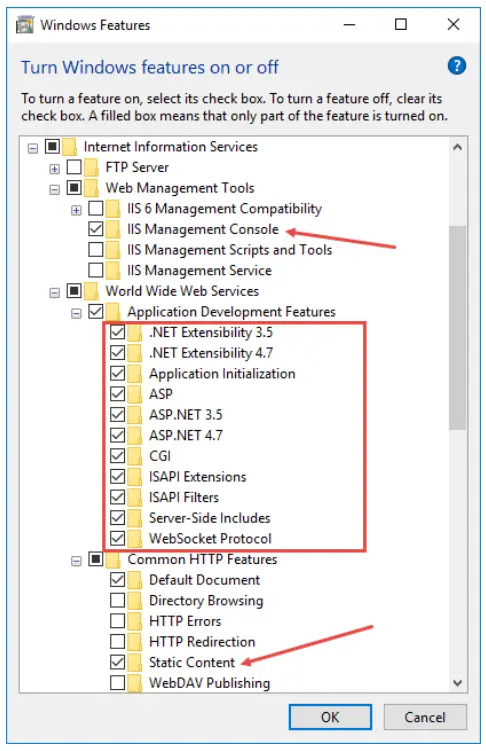
Task: Uncheck Static Content checkbox
Action: [118, 662]
